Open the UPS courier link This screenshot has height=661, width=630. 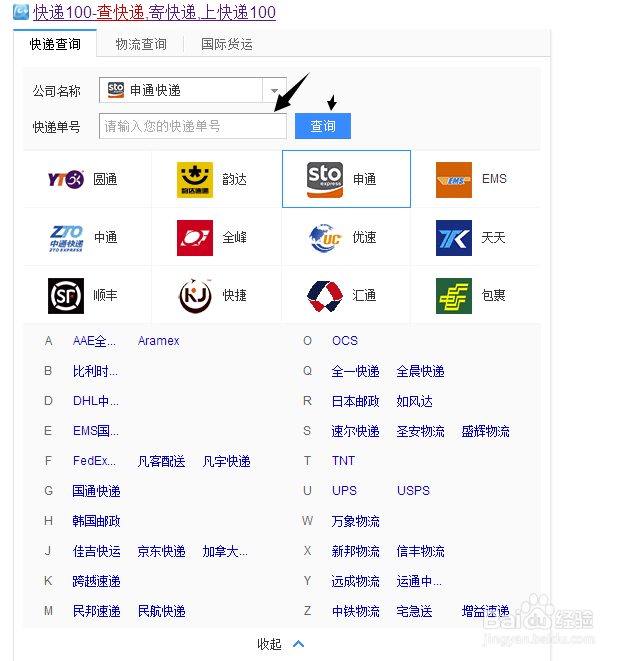pyautogui.click(x=345, y=491)
